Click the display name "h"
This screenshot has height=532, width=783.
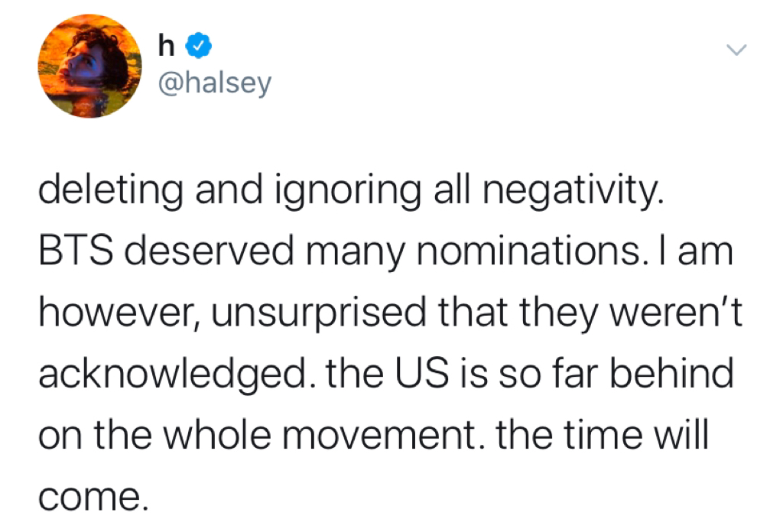tap(166, 45)
